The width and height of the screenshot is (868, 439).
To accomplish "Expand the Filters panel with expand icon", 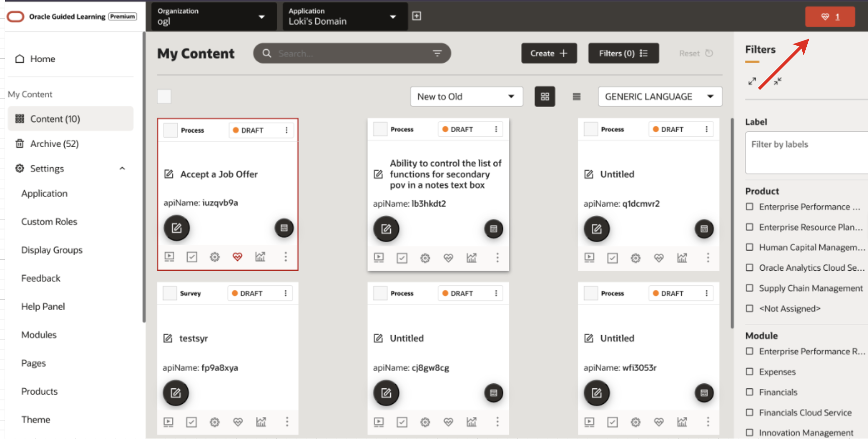I will (x=752, y=81).
